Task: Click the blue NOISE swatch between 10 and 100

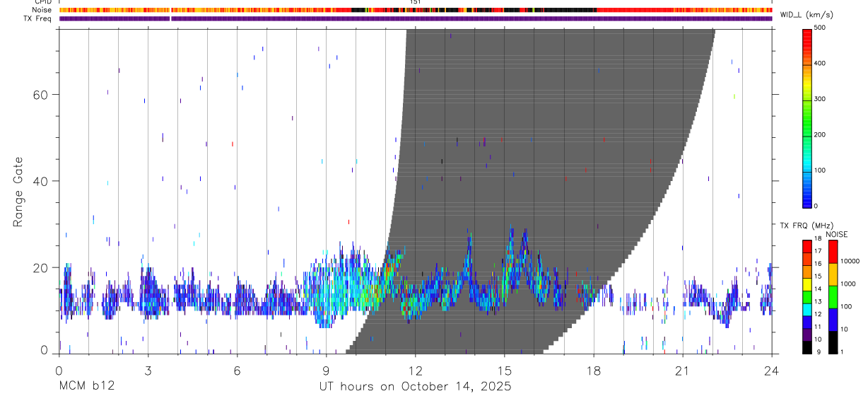Action: point(833,319)
